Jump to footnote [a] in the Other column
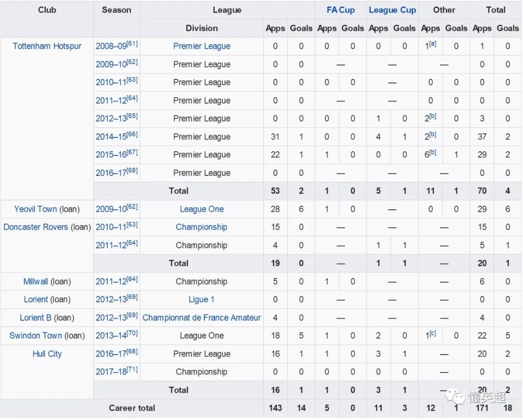 pos(433,44)
